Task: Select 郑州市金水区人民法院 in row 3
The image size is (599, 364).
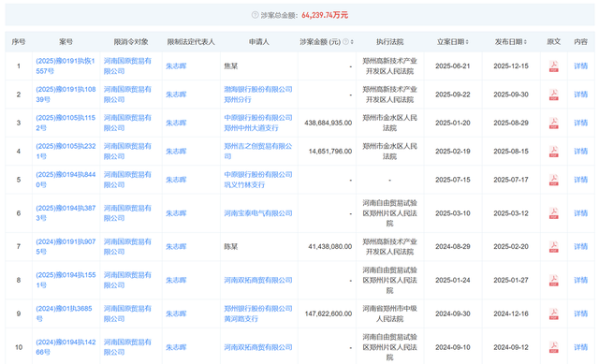Action: (389, 123)
